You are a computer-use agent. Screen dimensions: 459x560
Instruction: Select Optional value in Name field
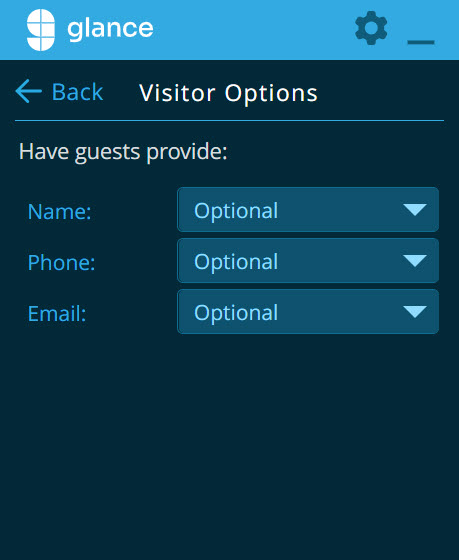point(236,211)
